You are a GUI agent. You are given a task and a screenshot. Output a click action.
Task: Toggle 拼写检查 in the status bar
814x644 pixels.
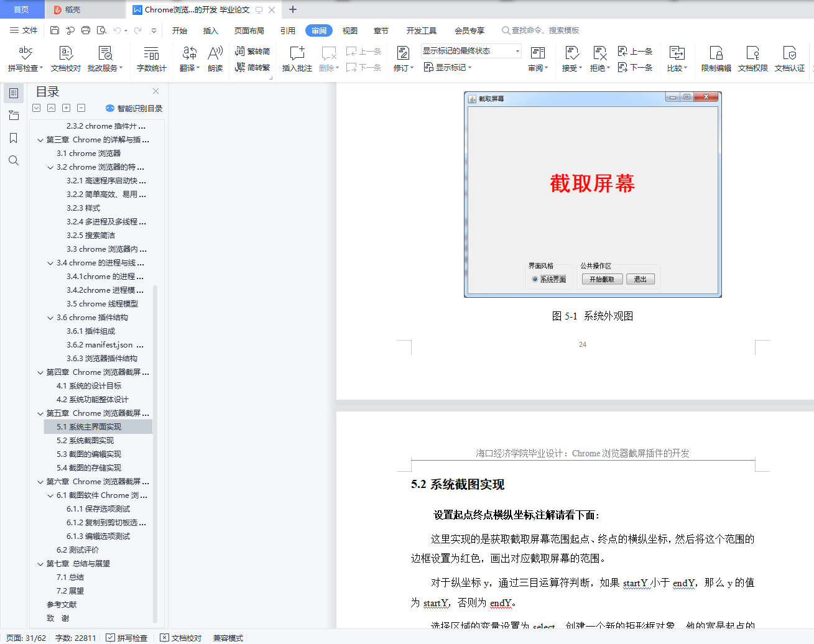click(x=127, y=638)
